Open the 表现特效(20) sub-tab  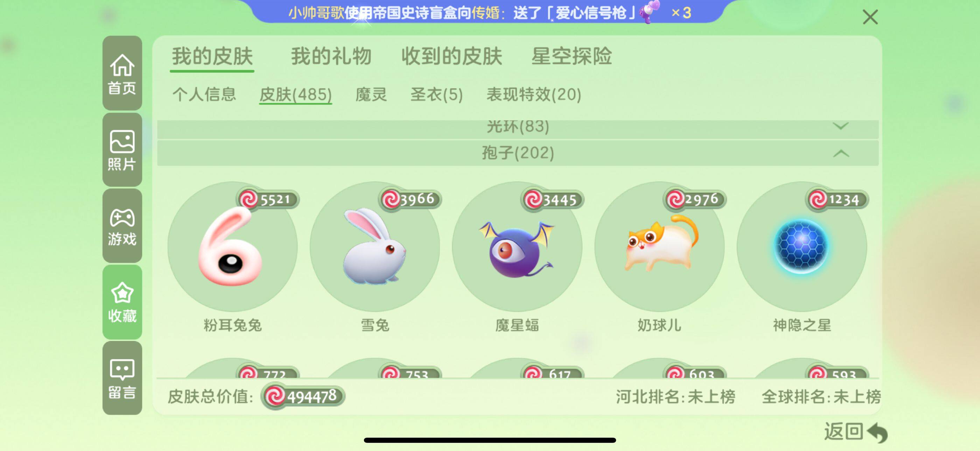click(534, 94)
